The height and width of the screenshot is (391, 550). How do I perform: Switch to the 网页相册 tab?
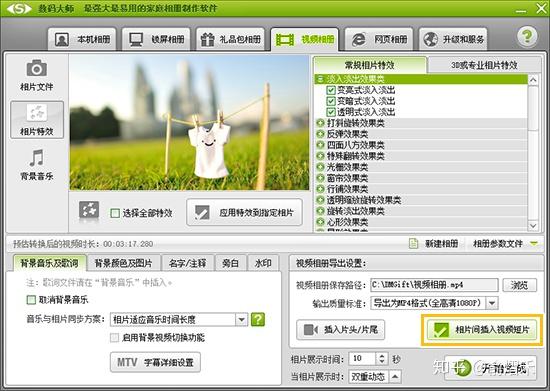[x=378, y=39]
